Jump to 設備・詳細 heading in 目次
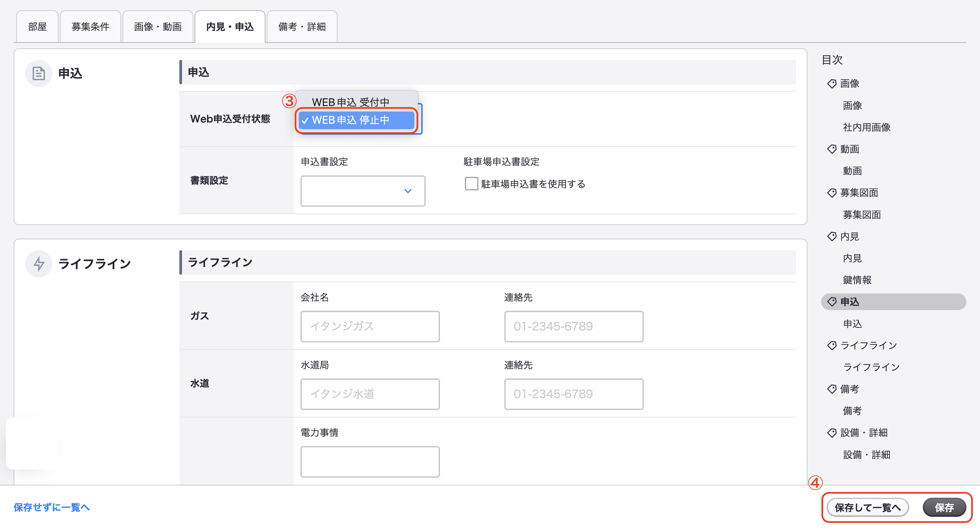Viewport: 980px width, 529px height. (864, 433)
